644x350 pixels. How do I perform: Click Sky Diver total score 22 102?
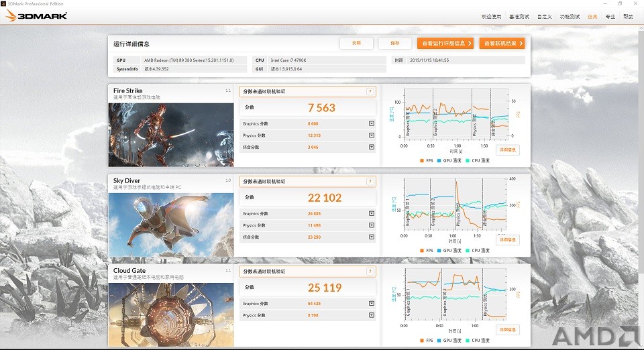point(325,198)
